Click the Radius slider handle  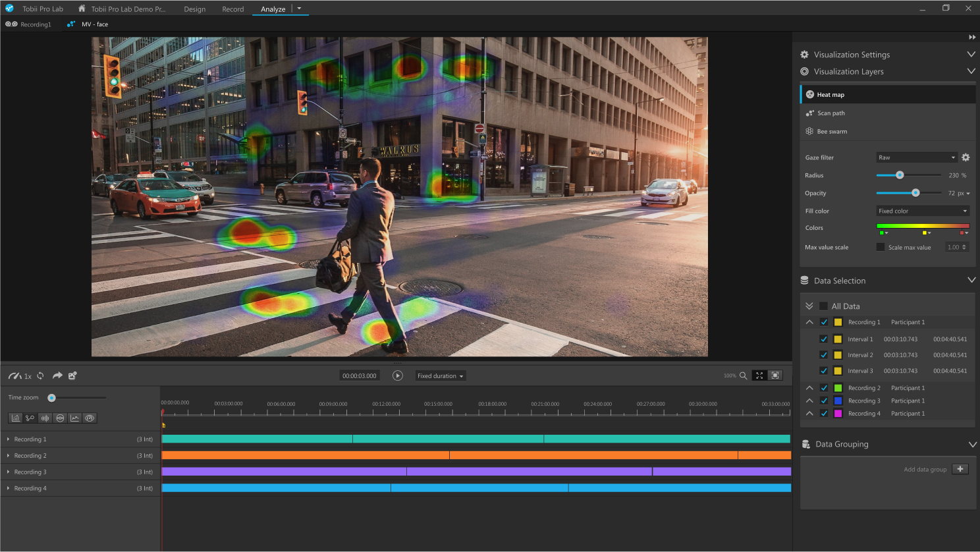900,175
